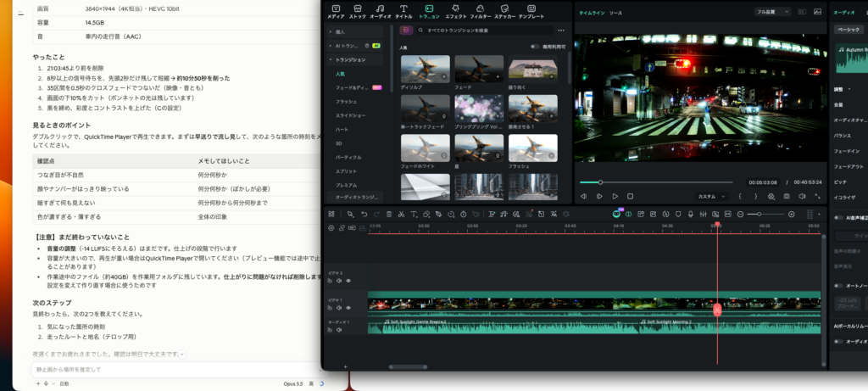Click the marker shield icon
868x391 pixels.
coord(678,215)
